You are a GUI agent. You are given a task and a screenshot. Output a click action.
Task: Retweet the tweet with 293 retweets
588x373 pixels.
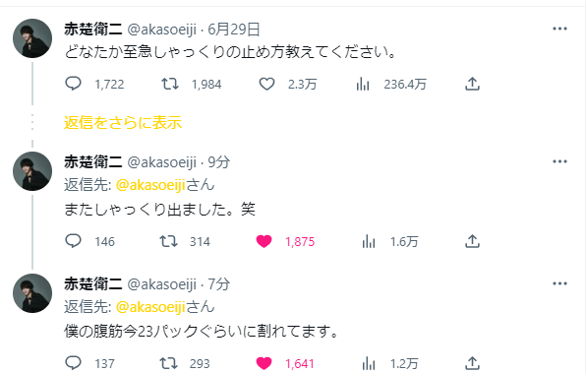(x=168, y=363)
